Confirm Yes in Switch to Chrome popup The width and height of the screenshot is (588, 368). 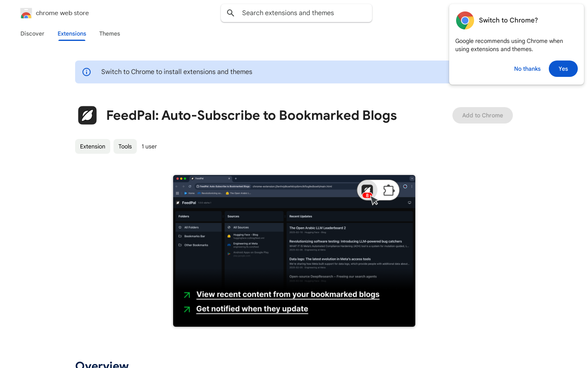[x=563, y=69]
